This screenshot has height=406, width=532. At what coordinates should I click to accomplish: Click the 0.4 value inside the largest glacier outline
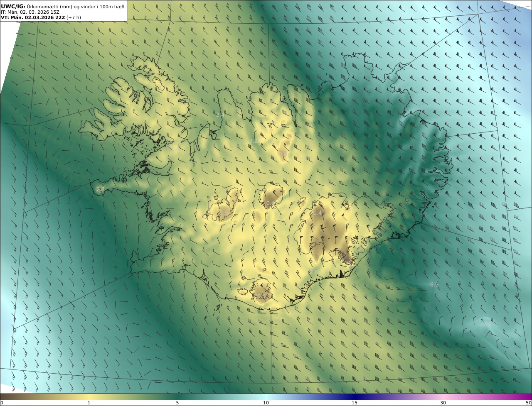point(318,213)
